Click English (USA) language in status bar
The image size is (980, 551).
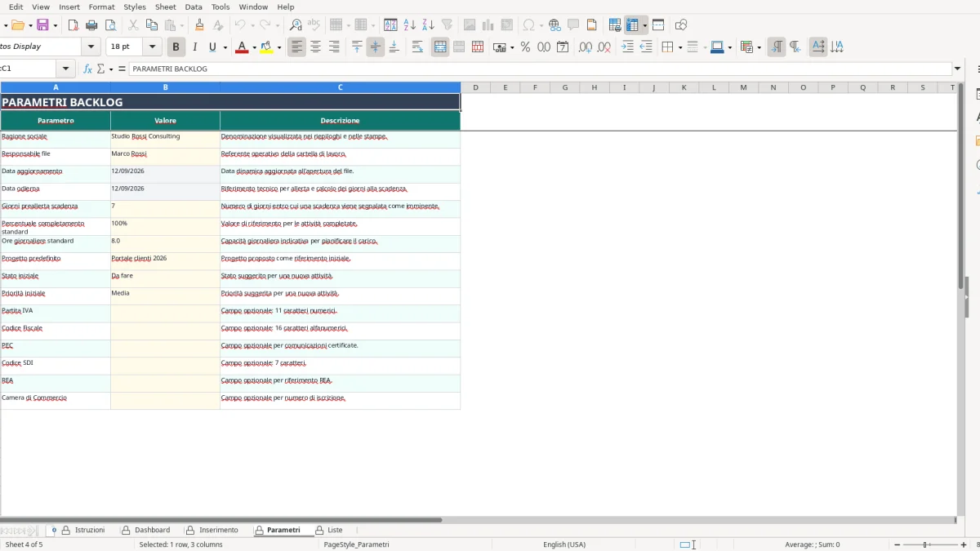coord(564,544)
